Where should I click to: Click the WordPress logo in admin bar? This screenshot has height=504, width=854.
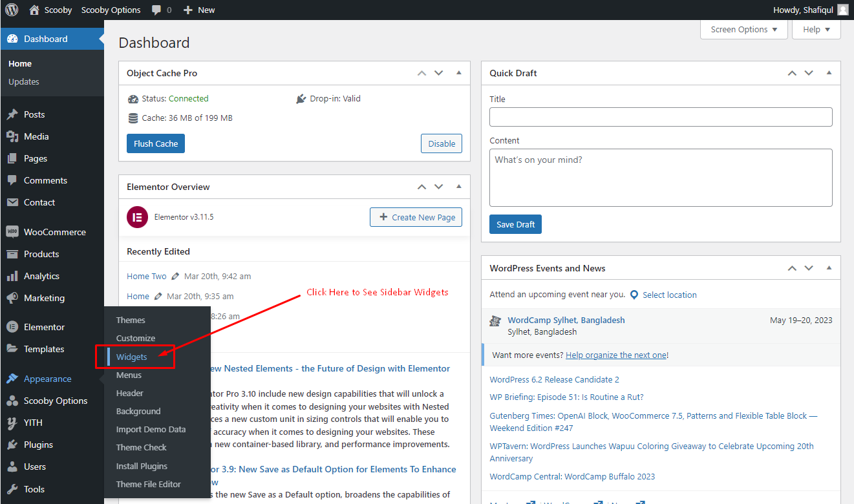coord(12,10)
